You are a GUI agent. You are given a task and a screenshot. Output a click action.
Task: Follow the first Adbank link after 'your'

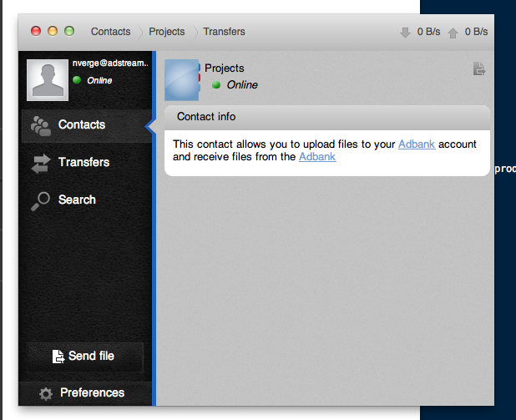pyautogui.click(x=417, y=144)
